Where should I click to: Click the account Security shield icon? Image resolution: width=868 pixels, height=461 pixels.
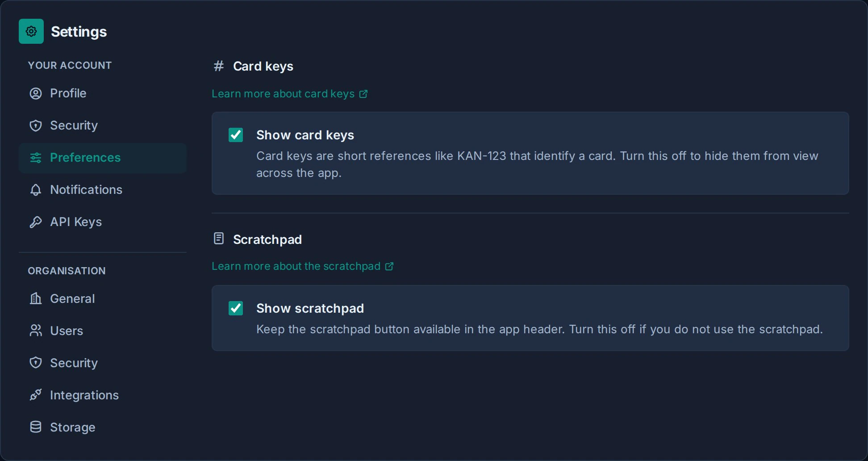[36, 126]
